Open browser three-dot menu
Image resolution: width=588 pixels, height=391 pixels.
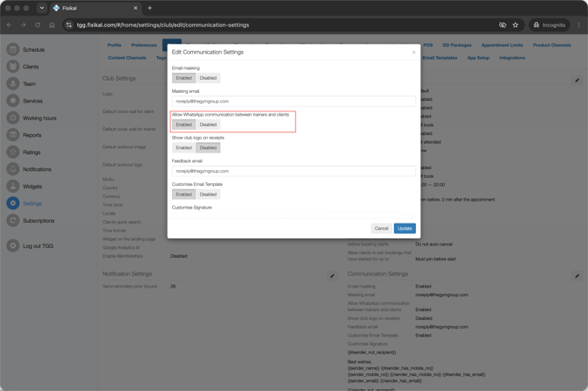(579, 25)
